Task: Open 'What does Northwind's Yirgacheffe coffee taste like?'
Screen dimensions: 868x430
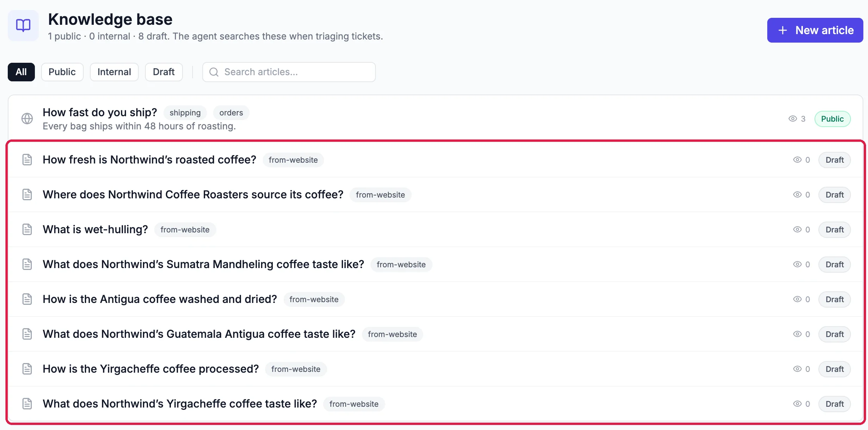Action: click(x=180, y=404)
